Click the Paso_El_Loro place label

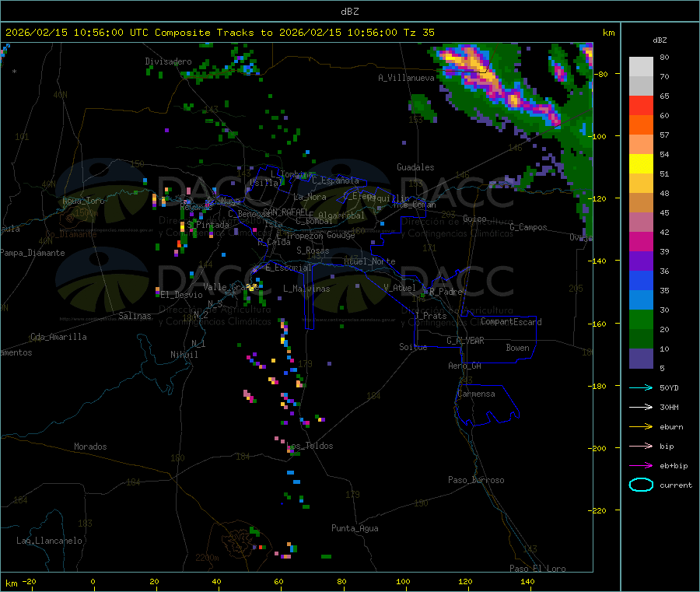tap(538, 569)
